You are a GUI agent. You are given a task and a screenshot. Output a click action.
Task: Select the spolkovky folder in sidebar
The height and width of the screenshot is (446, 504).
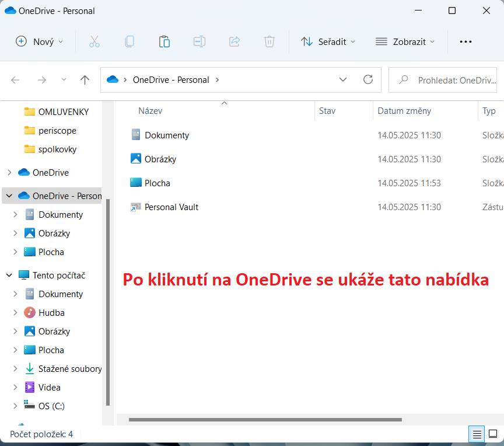click(51, 149)
